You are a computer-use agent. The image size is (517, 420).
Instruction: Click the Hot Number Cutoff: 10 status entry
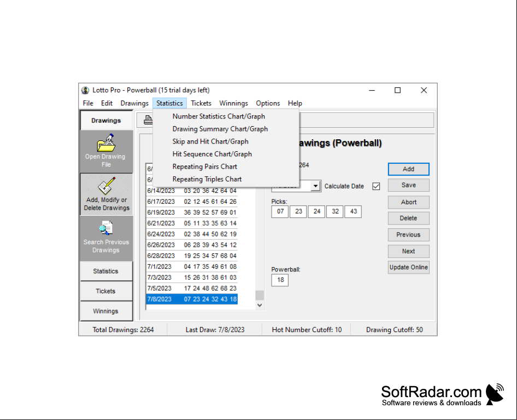click(306, 330)
